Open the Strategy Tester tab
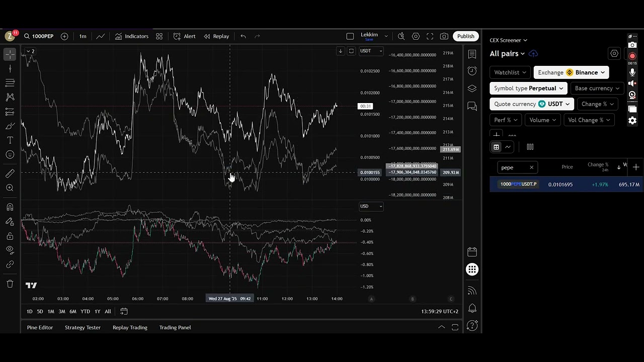 (83, 327)
